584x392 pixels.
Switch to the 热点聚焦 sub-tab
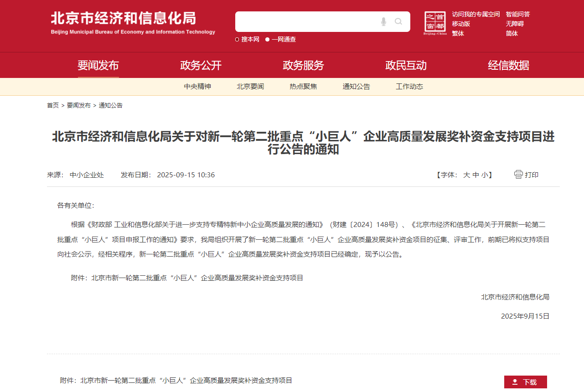(303, 87)
